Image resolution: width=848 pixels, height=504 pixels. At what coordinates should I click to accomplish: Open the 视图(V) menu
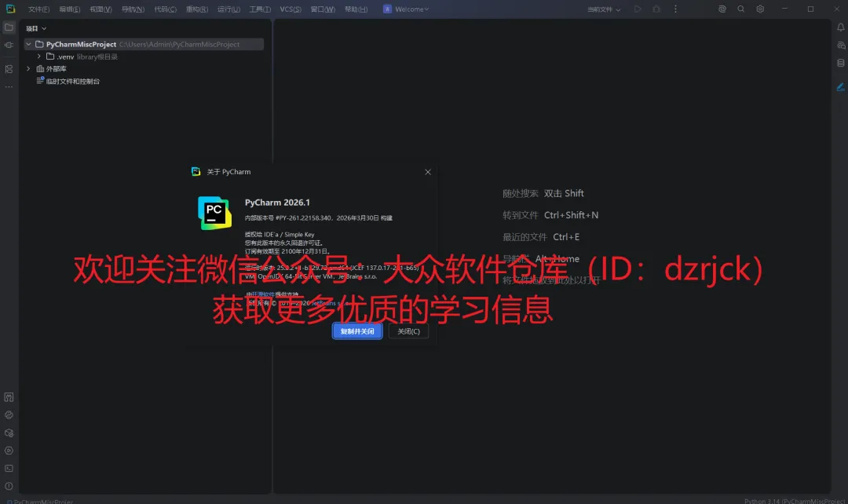(101, 9)
